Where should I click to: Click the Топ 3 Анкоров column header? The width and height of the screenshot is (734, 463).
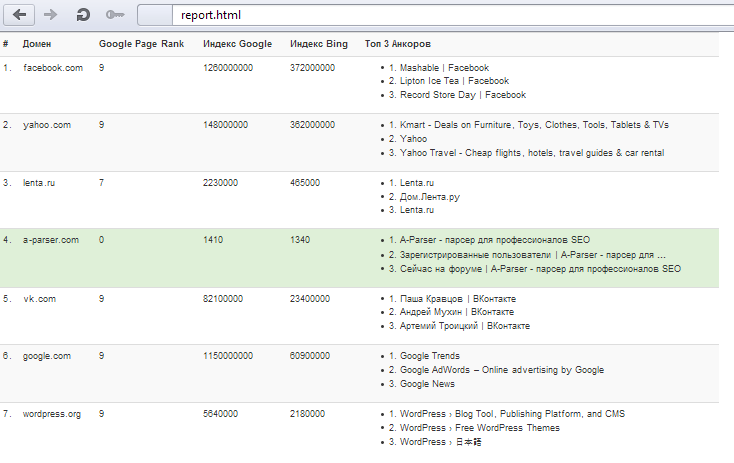[398, 44]
